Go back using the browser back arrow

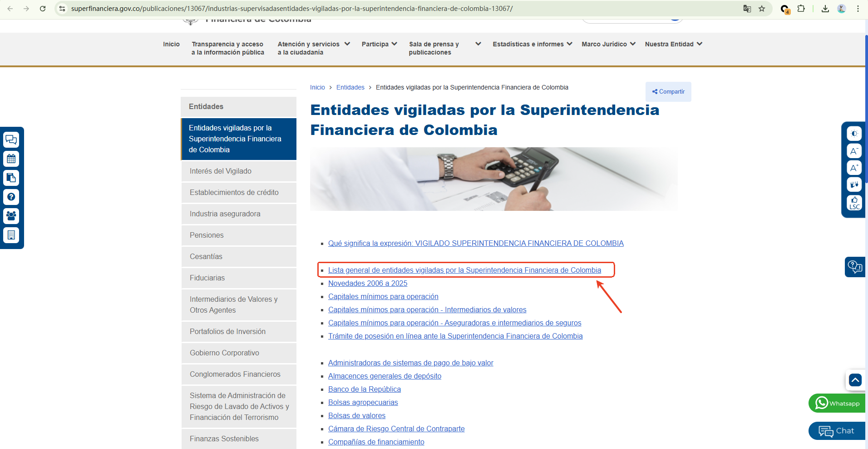pyautogui.click(x=10, y=9)
